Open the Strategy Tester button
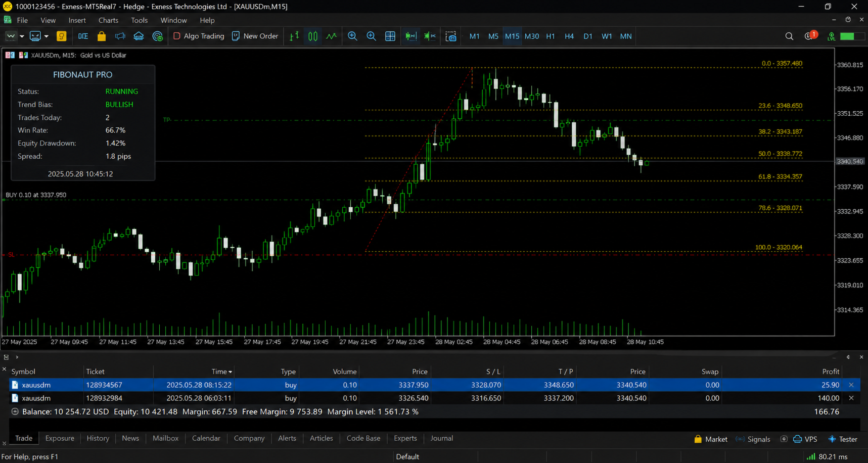The image size is (868, 463). [x=843, y=439]
